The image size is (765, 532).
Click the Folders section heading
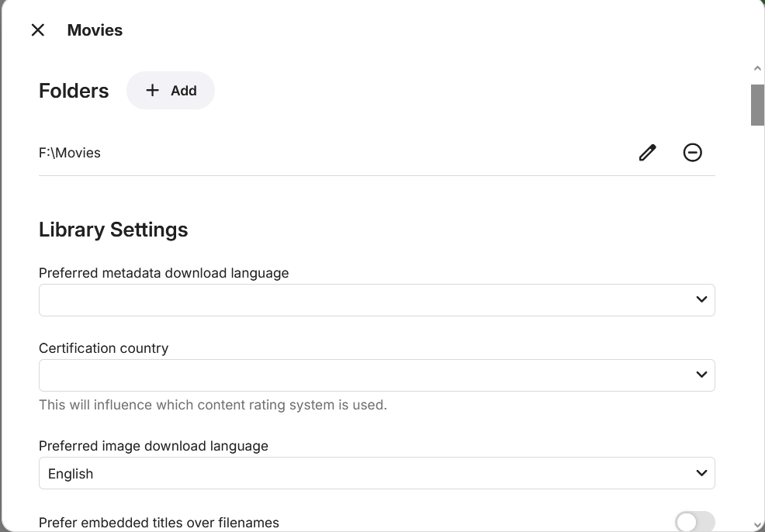click(x=74, y=91)
